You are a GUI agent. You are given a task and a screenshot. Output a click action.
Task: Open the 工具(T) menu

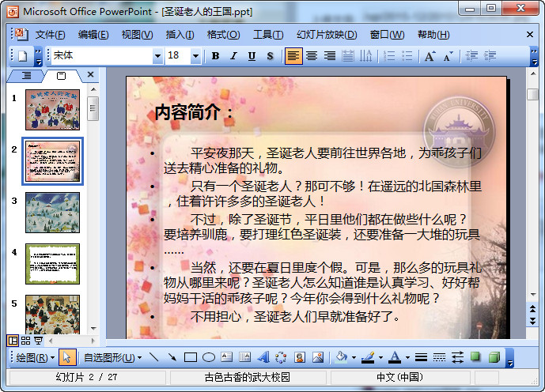(x=268, y=35)
